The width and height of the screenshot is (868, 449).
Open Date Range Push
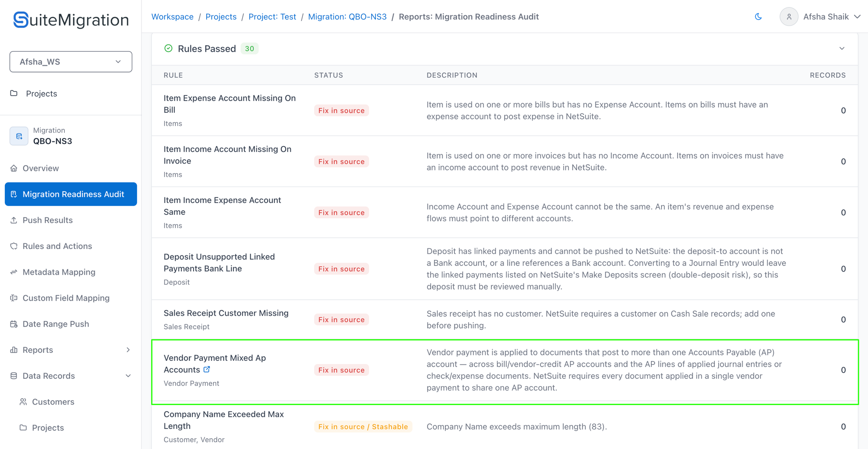[x=56, y=324]
